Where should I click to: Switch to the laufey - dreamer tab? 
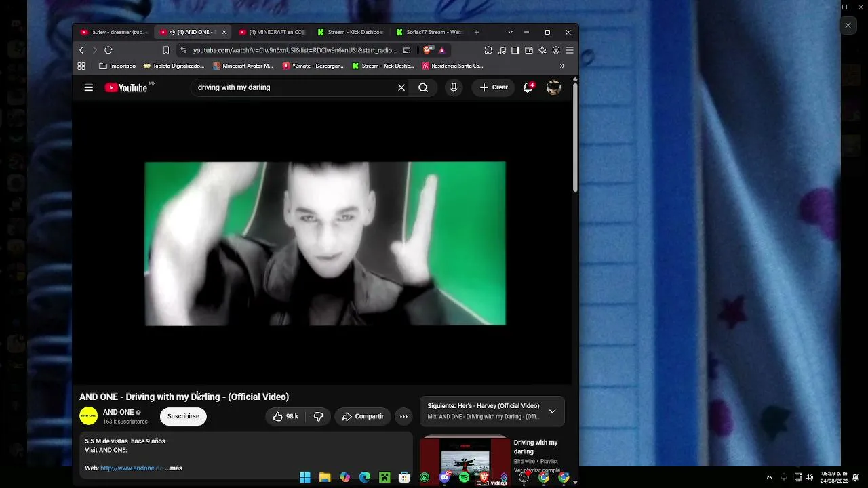[x=113, y=32]
